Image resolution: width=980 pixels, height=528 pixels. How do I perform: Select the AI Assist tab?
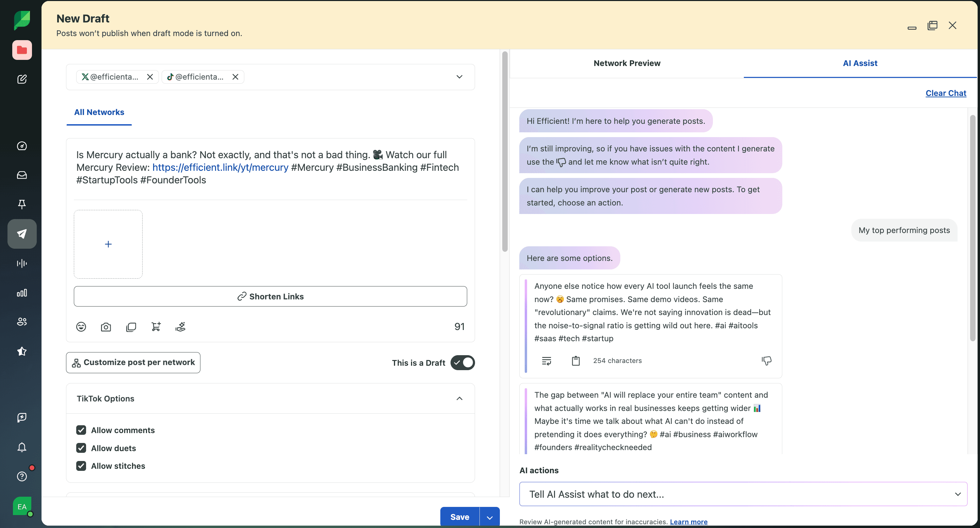860,64
